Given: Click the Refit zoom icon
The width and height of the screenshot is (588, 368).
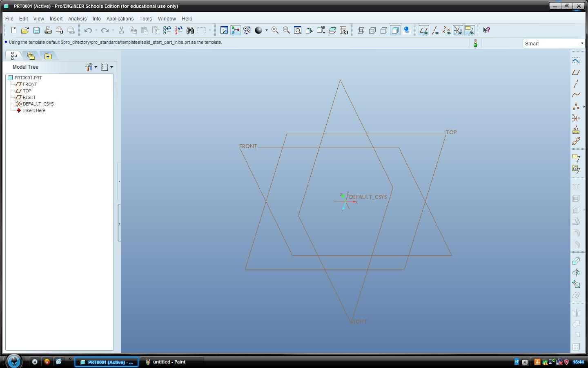Looking at the screenshot, I should point(298,30).
